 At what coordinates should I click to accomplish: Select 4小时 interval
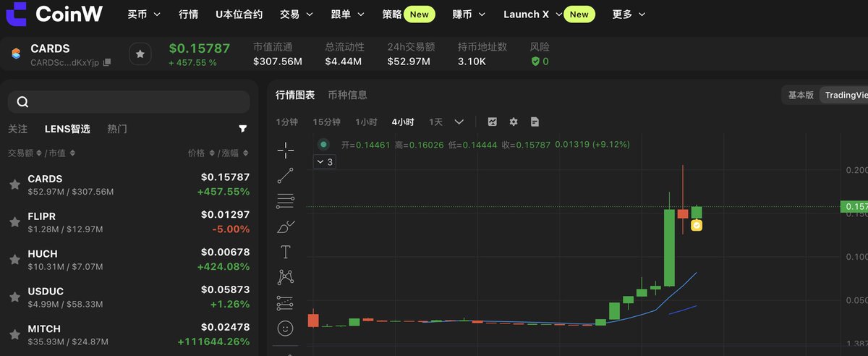403,122
